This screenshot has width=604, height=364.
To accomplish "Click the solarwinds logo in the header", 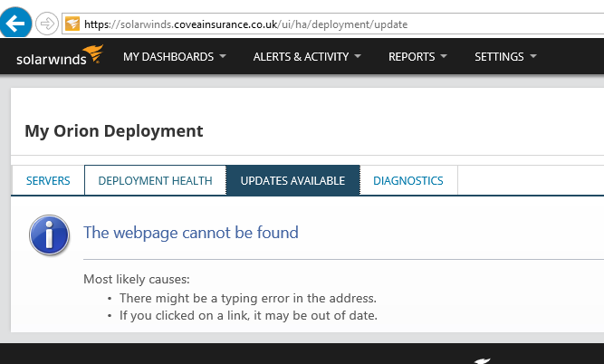I will point(60,55).
